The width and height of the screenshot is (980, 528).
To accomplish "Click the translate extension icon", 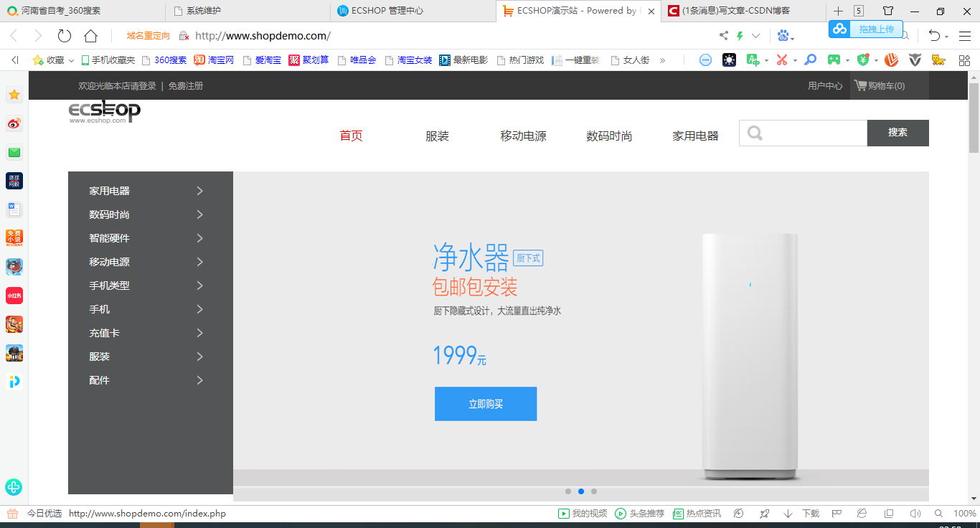I will pyautogui.click(x=753, y=60).
